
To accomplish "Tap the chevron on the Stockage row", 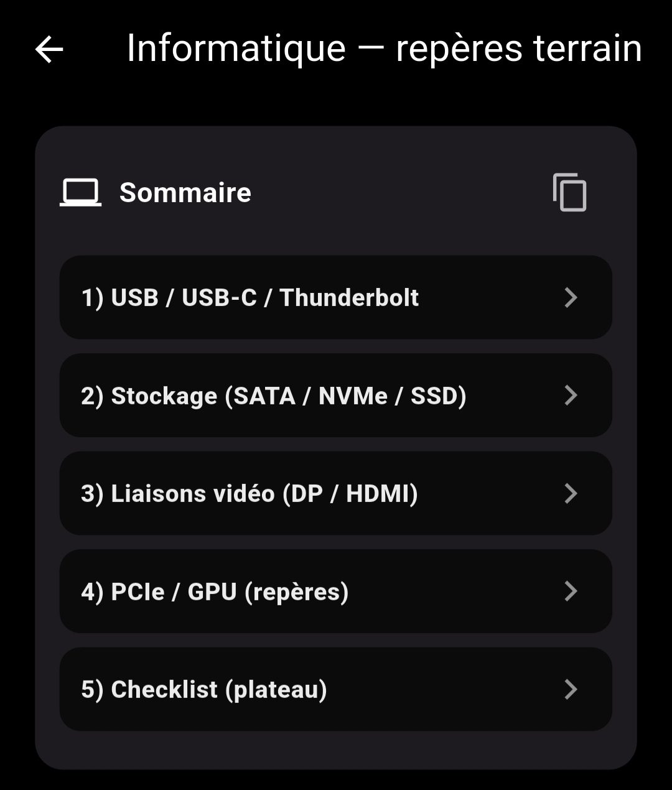I will pos(571,396).
